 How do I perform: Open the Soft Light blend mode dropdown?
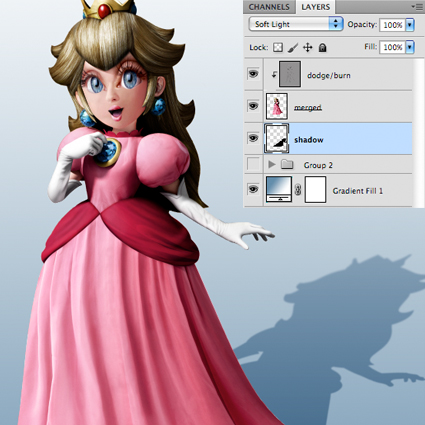(296, 24)
